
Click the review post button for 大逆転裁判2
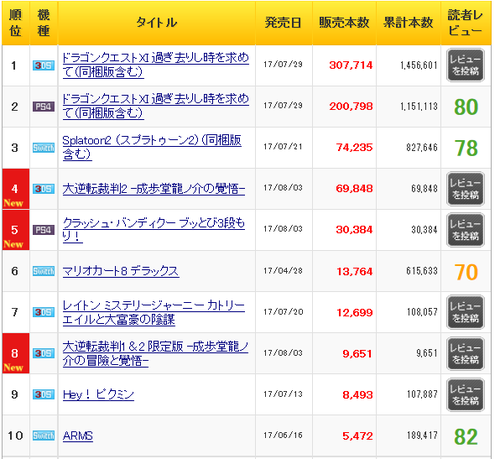coord(465,189)
